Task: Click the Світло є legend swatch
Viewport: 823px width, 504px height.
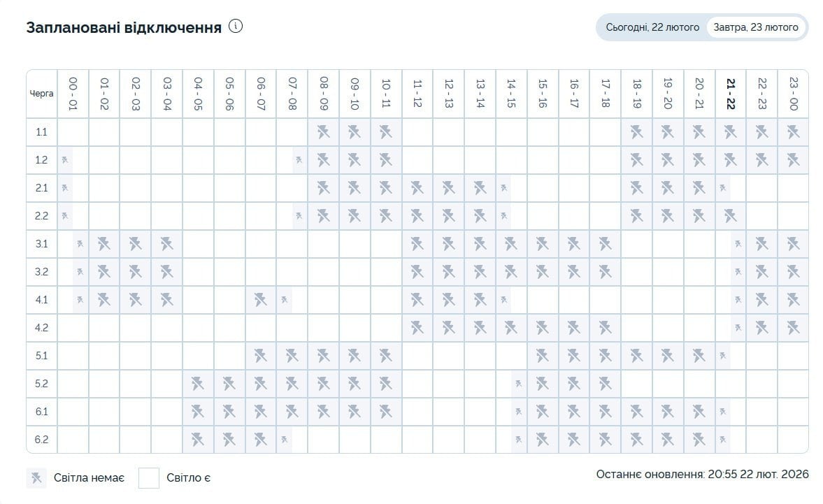Action: pos(149,478)
